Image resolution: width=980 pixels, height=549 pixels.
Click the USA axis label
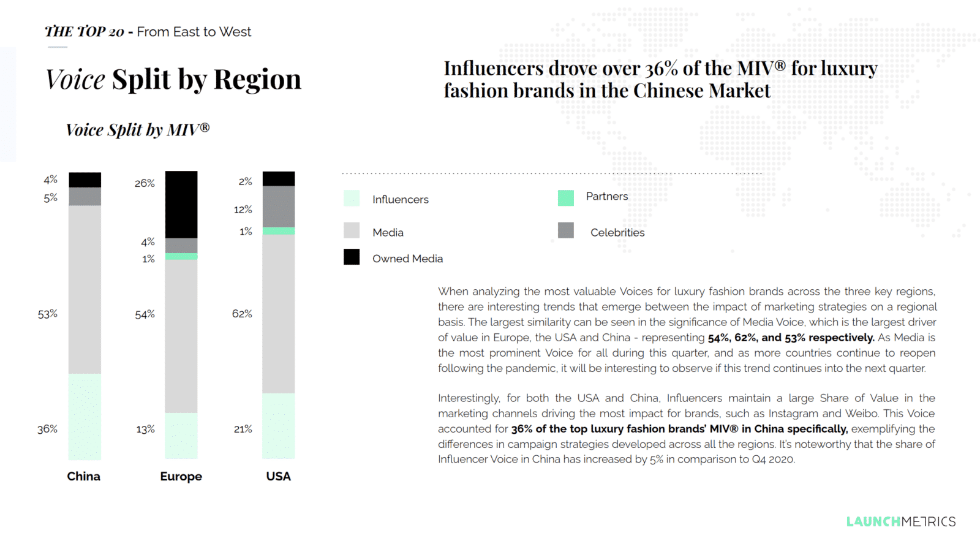[279, 476]
